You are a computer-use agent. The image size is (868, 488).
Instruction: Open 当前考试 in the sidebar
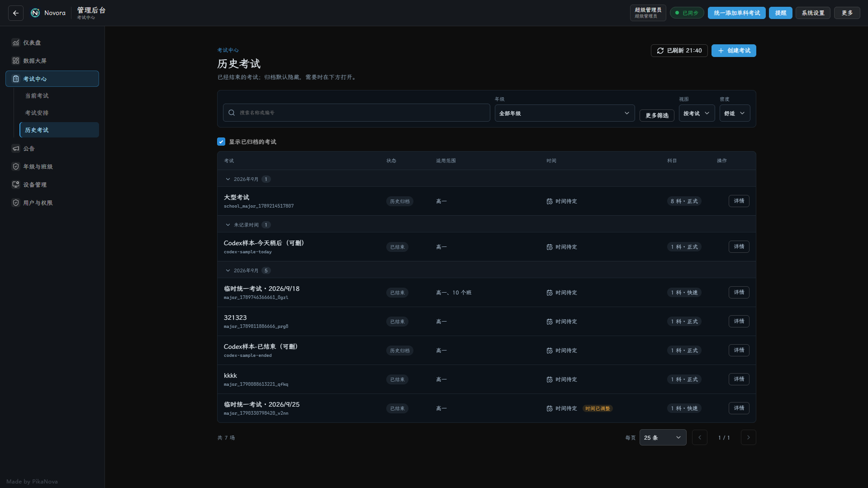(59, 95)
